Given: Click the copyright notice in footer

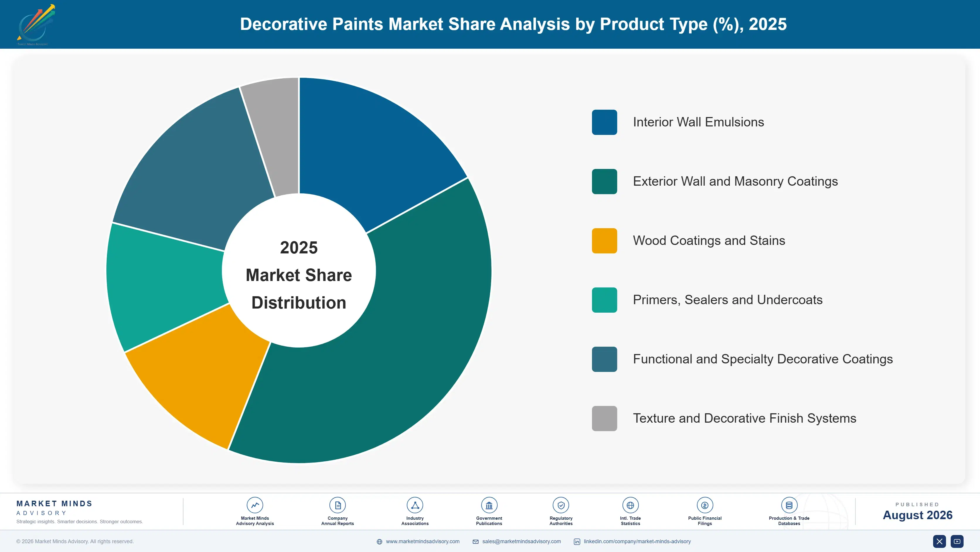Looking at the screenshot, I should coord(75,541).
